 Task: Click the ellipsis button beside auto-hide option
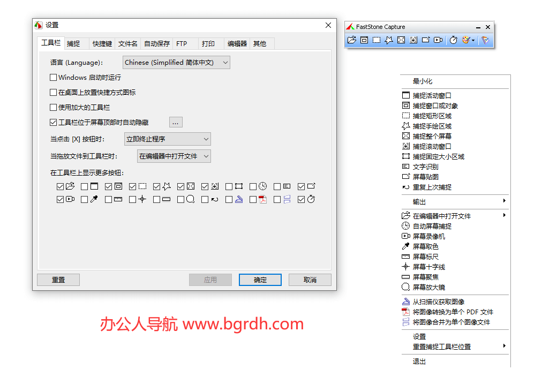pos(176,123)
